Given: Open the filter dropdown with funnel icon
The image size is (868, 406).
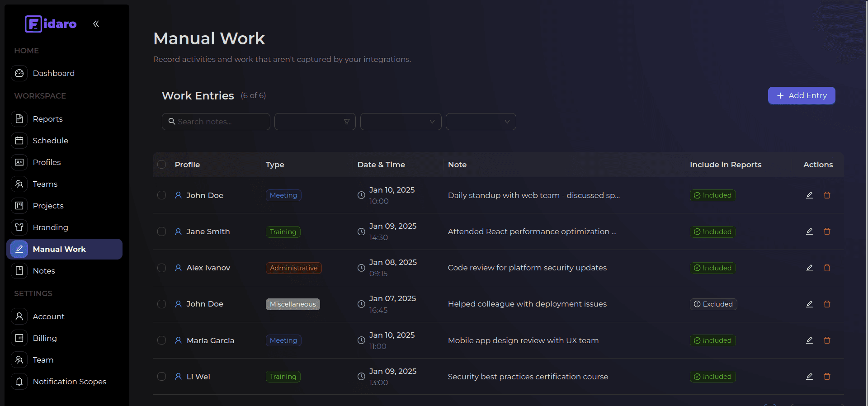Looking at the screenshot, I should pos(315,122).
